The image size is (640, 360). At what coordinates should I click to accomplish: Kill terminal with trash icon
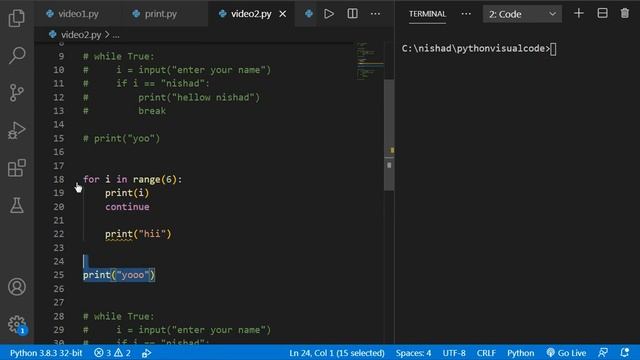[x=624, y=13]
